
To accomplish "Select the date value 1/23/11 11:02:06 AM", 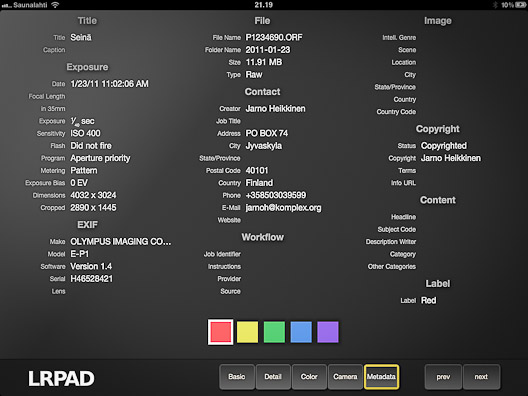I will (x=109, y=84).
